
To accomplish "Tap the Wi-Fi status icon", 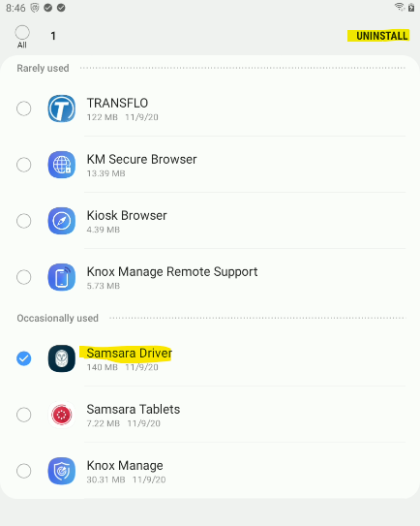I will pos(400,7).
